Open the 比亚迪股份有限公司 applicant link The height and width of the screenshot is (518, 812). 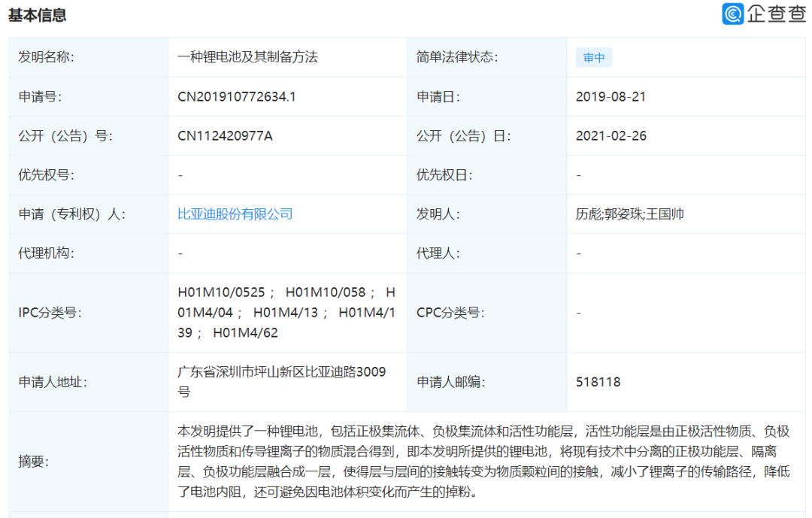coord(235,214)
